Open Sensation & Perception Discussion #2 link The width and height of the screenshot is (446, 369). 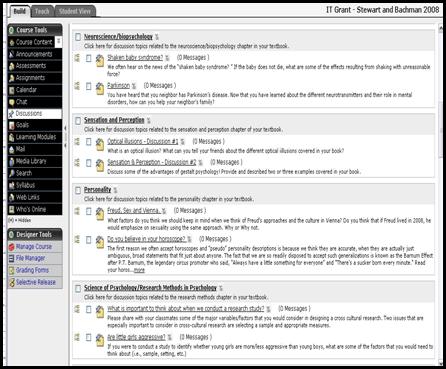(x=152, y=162)
